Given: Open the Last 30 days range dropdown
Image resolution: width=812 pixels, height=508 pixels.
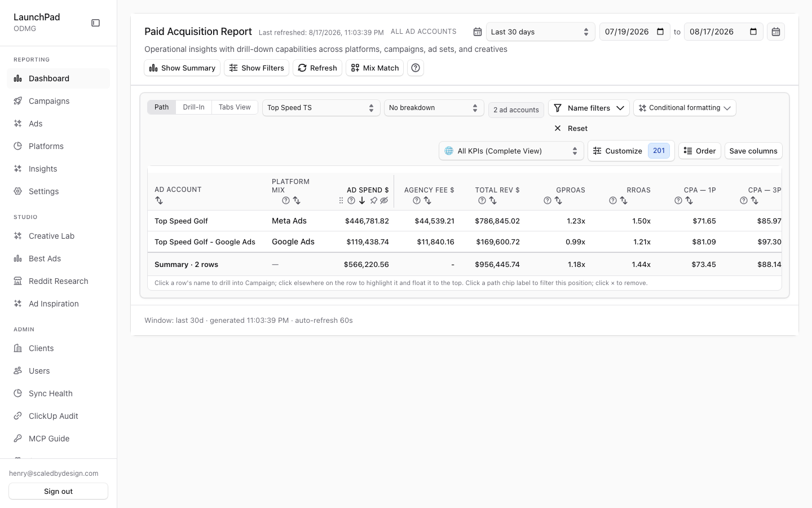Looking at the screenshot, I should pos(540,32).
